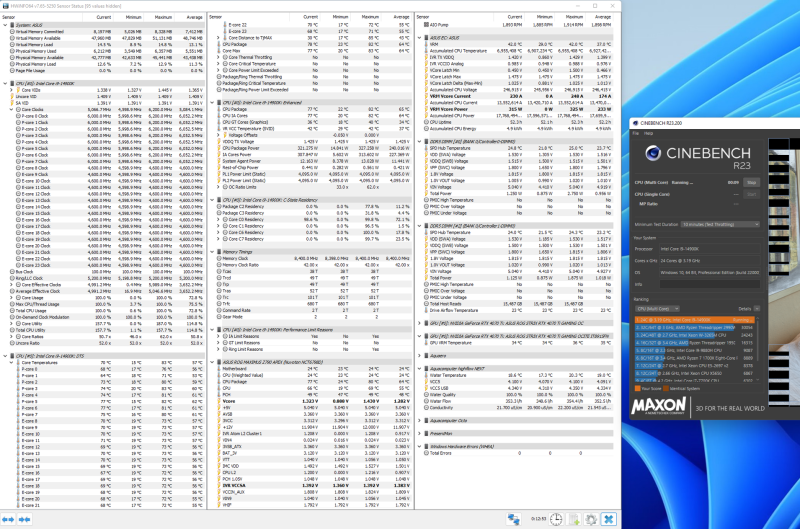Click the blue X close sensors icon
Image resolution: width=800 pixels, height=529 pixels.
[x=608, y=519]
